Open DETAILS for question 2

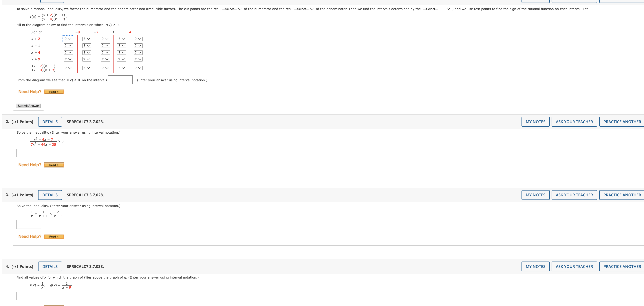pos(50,122)
